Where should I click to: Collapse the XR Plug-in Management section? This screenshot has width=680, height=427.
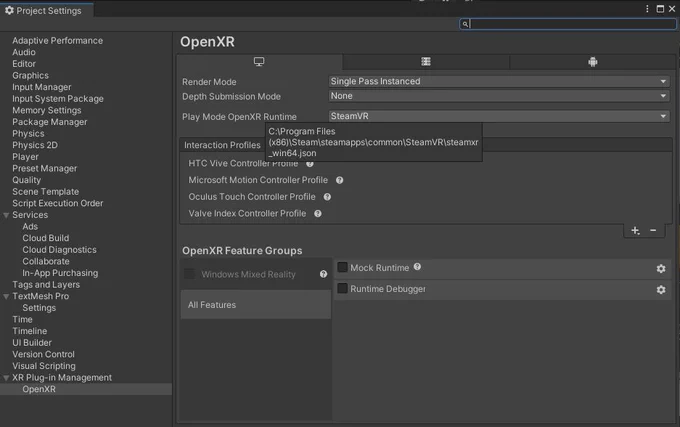click(6, 378)
